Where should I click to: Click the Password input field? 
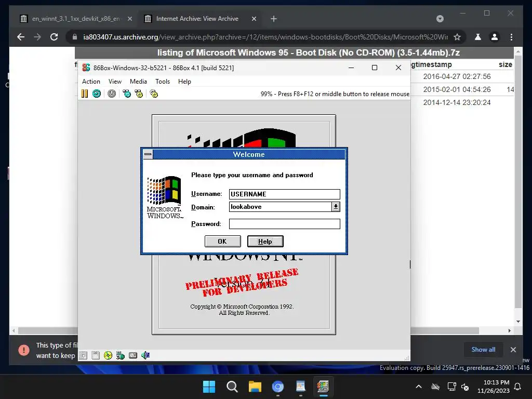tap(284, 224)
